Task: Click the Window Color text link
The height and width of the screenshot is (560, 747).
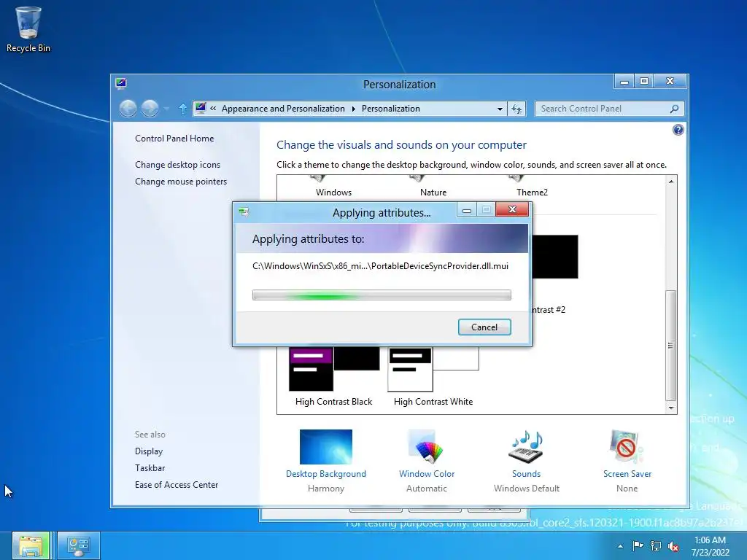Action: point(427,474)
